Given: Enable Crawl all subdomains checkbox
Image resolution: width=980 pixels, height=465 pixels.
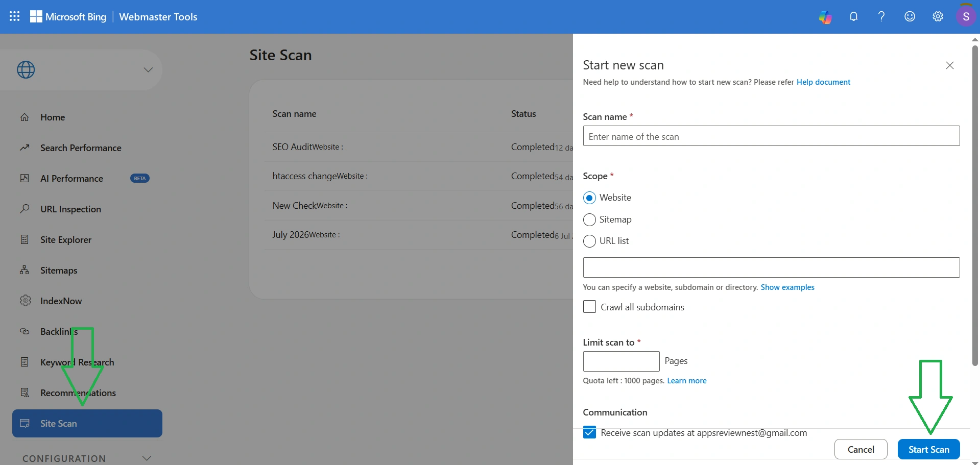Looking at the screenshot, I should click(589, 307).
